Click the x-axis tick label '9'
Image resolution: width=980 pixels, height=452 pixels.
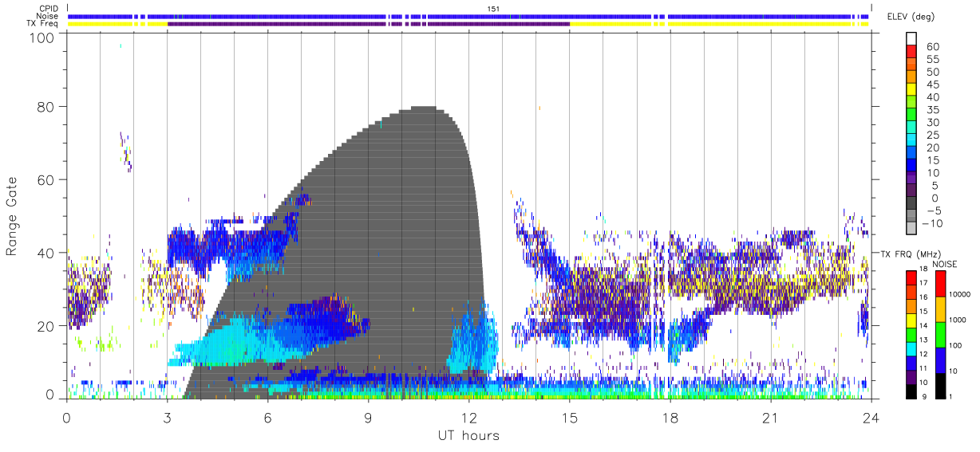(x=368, y=419)
